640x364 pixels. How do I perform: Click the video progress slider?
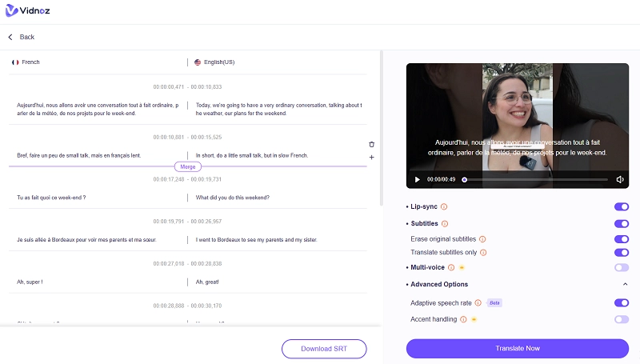coord(534,180)
